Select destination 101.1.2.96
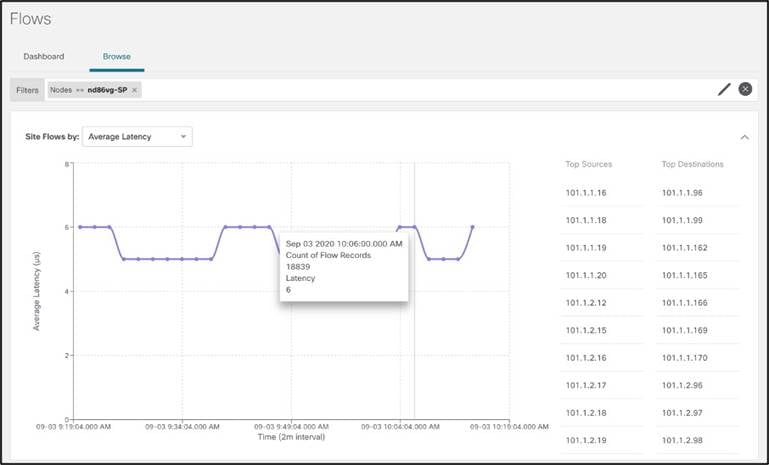Image resolution: width=769 pixels, height=465 pixels. coord(682,385)
